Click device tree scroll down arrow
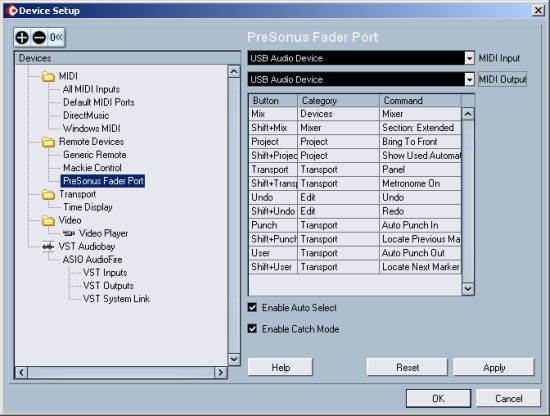The width and height of the screenshot is (550, 416). tap(234, 359)
